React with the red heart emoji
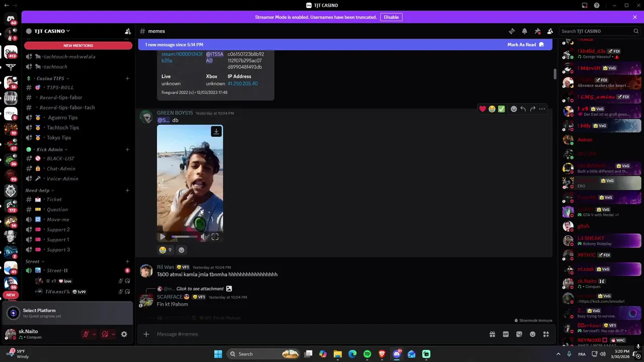Screen dimensions: 644x362 point(482,109)
